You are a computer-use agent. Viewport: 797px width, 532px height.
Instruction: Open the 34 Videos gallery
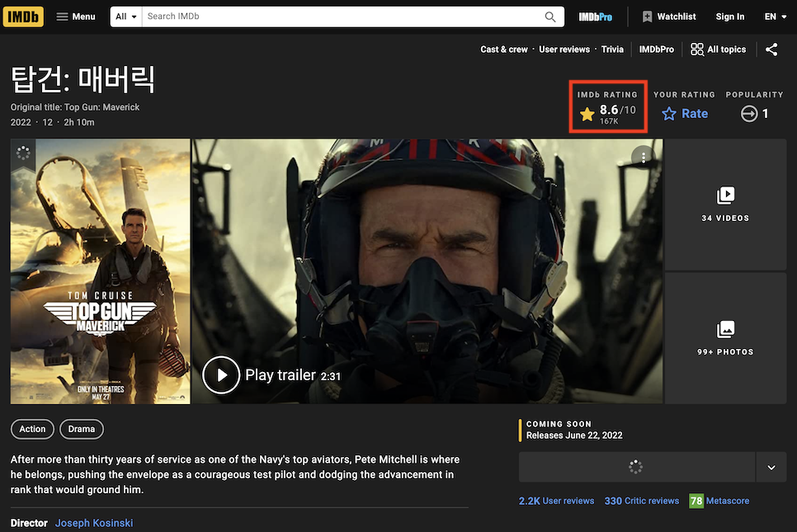725,205
